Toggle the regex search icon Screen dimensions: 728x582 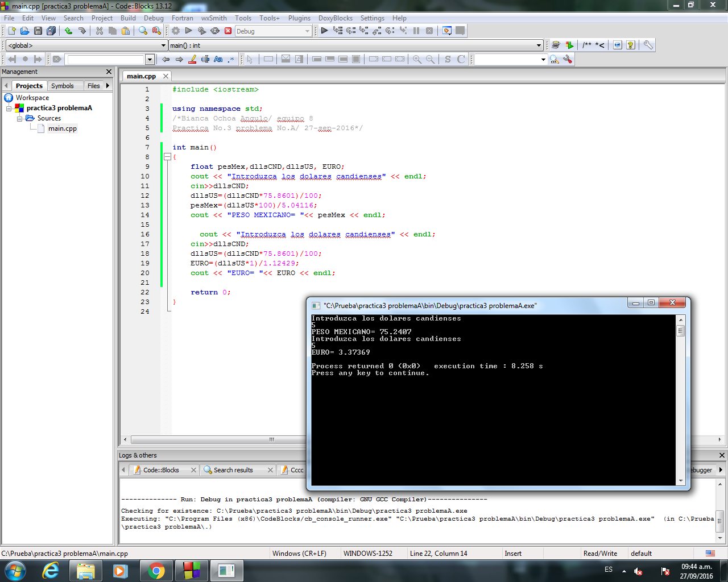(x=231, y=59)
